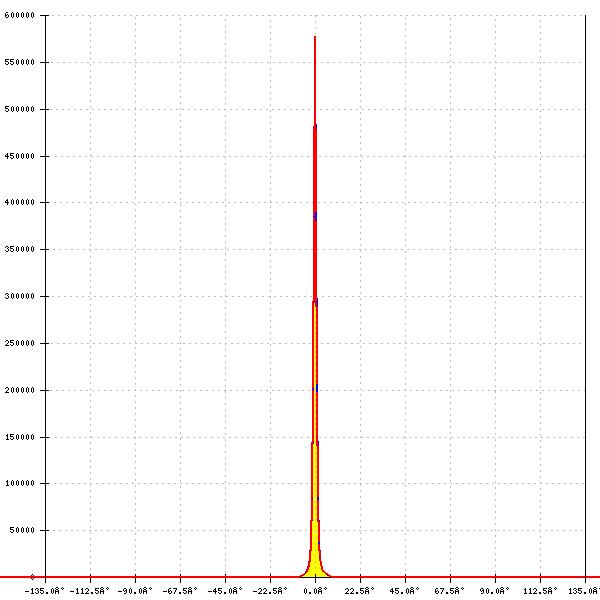Click the small red circle on baseline left

click(32, 577)
